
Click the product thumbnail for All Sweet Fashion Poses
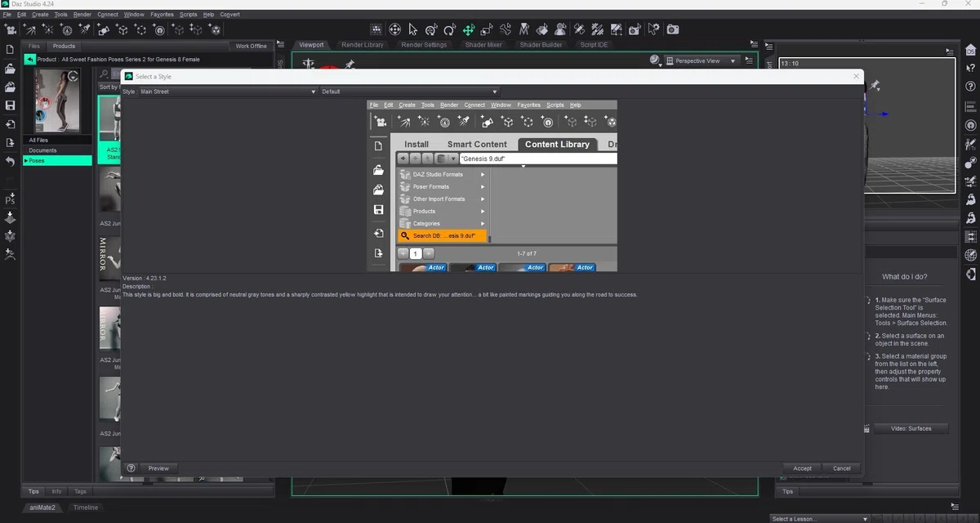point(57,101)
